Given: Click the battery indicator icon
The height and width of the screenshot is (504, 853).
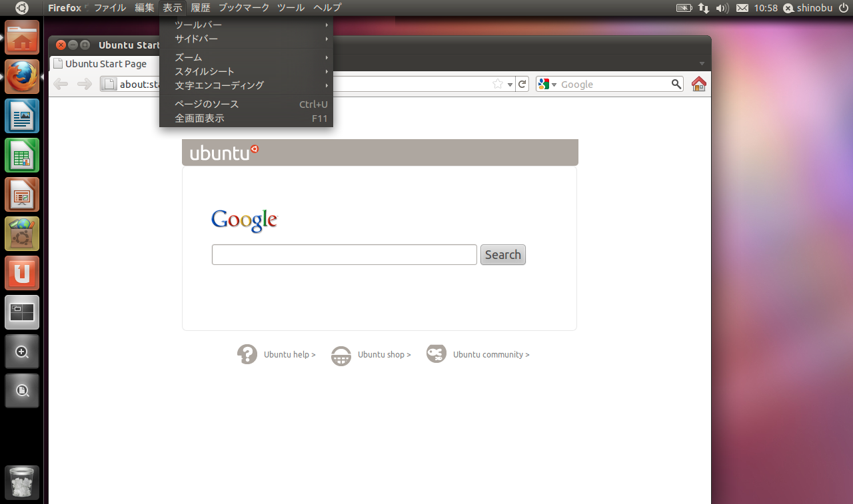Looking at the screenshot, I should click(684, 8).
